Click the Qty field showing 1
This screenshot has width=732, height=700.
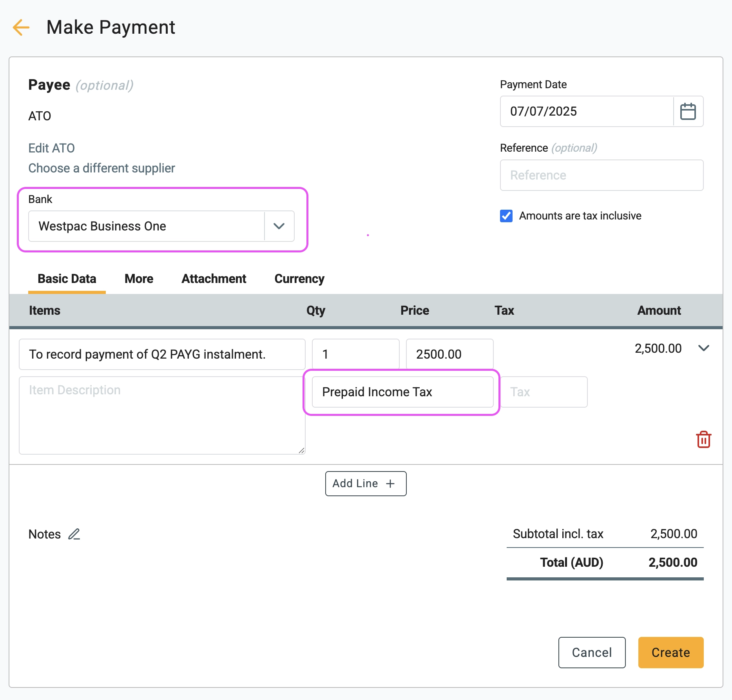355,354
